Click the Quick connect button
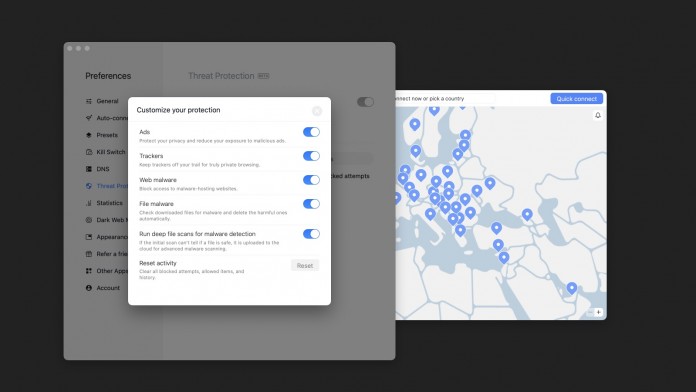The width and height of the screenshot is (696, 392). [577, 99]
